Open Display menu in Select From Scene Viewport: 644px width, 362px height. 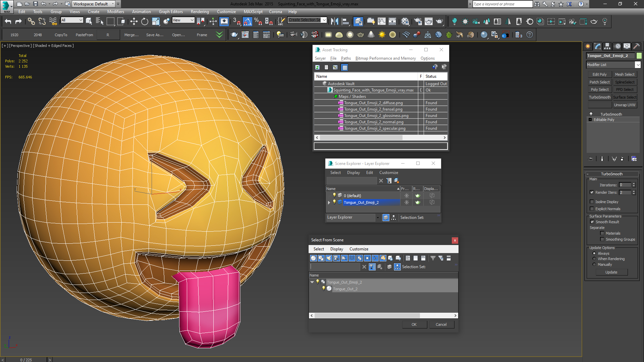click(x=336, y=249)
